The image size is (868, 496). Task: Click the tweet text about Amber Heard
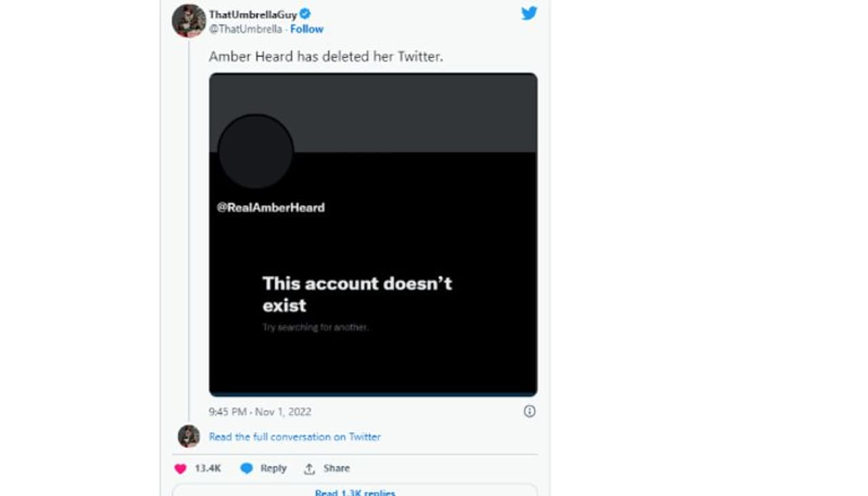pos(325,57)
